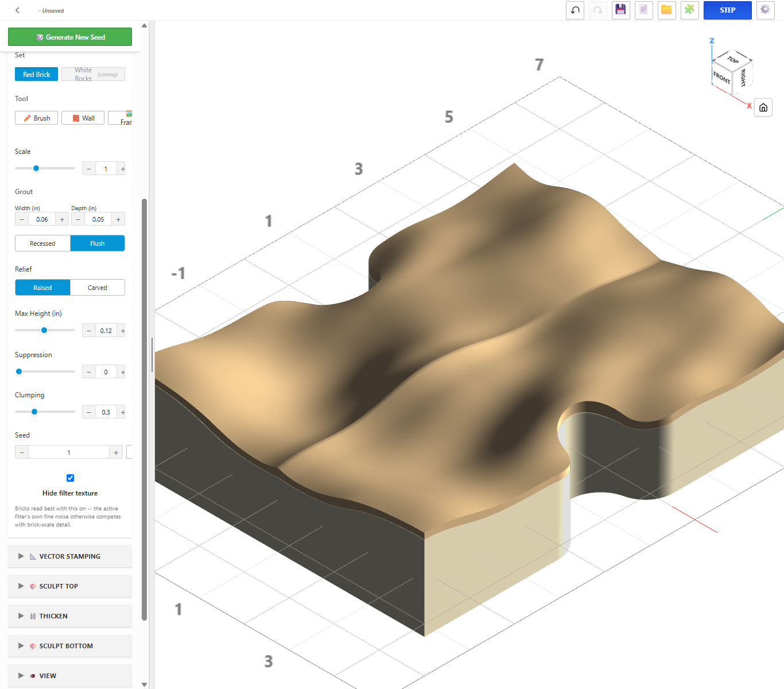Click the redo arrow icon
The width and height of the screenshot is (784, 689).
coord(598,10)
